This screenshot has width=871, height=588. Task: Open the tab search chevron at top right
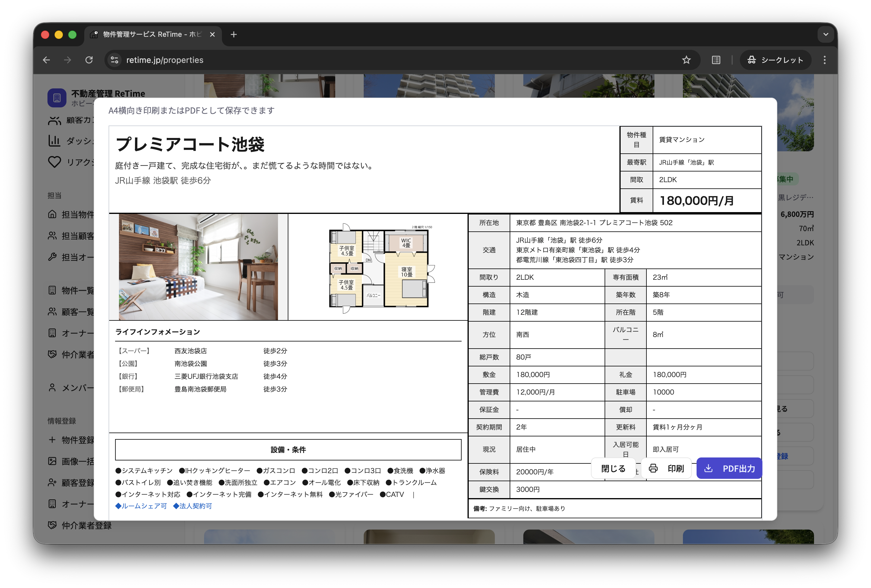coord(826,34)
